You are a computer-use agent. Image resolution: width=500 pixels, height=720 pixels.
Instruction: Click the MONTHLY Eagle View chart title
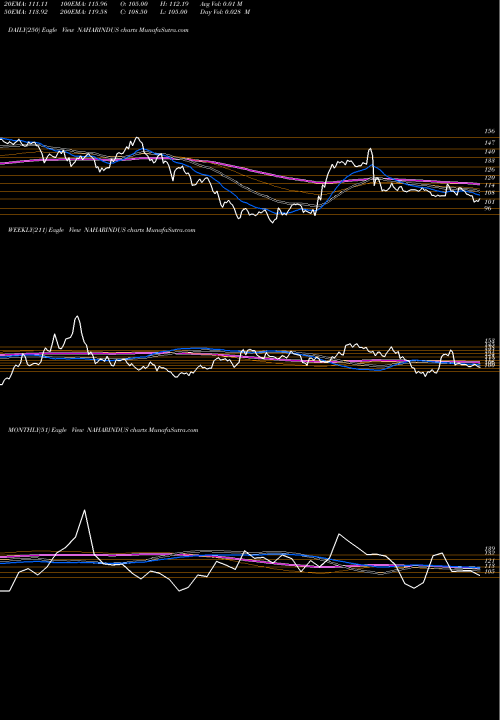point(103,430)
